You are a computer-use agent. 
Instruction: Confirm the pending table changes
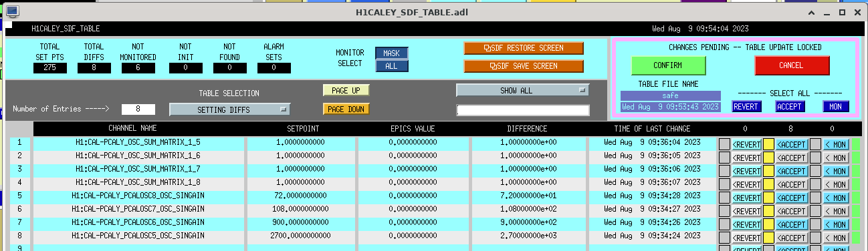(x=669, y=65)
